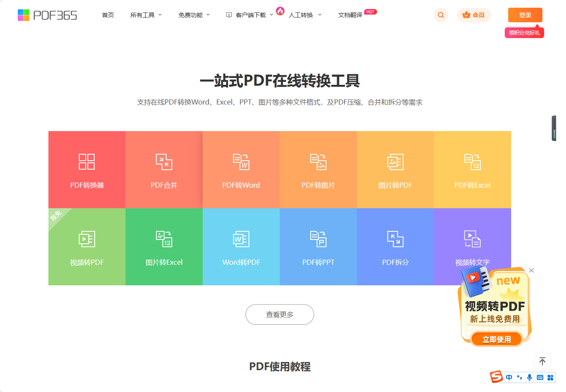Click the Sogou input method S icon
This screenshot has height=392, width=566.
tap(497, 377)
